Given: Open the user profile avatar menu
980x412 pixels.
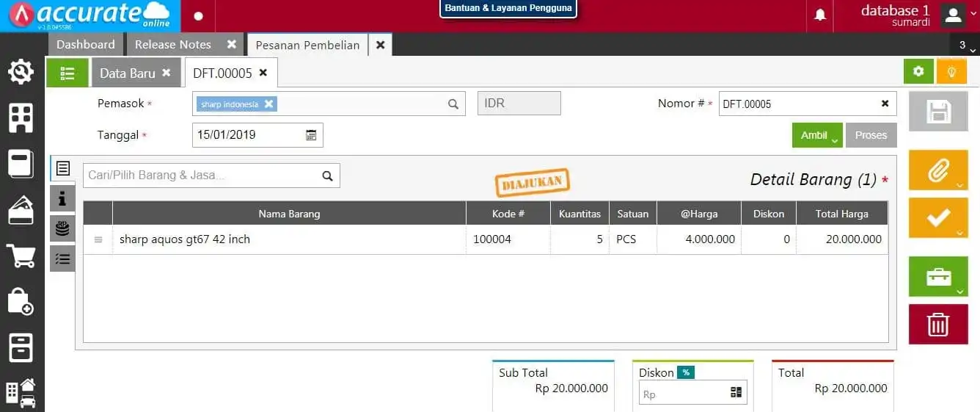Looking at the screenshot, I should click(953, 15).
